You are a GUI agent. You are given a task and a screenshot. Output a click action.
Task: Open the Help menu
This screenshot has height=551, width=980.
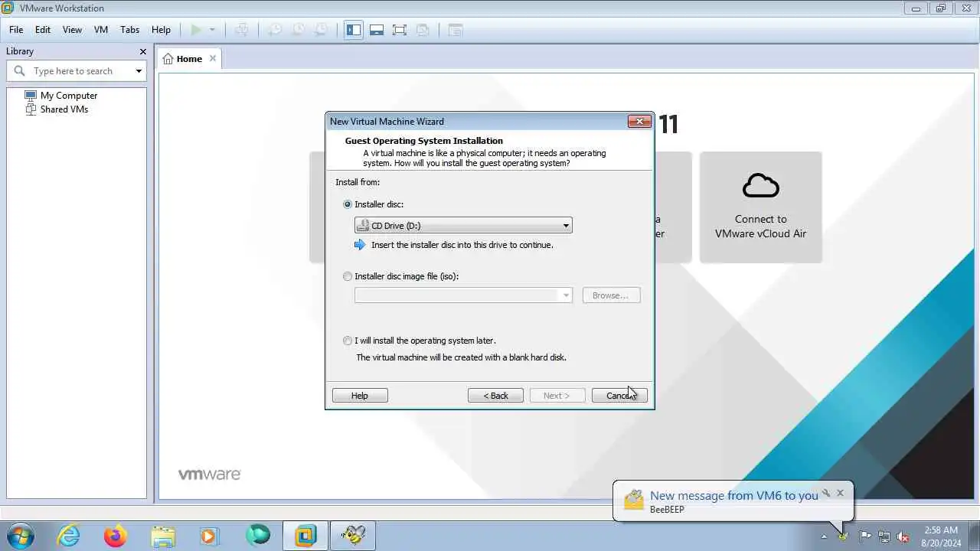pos(161,30)
